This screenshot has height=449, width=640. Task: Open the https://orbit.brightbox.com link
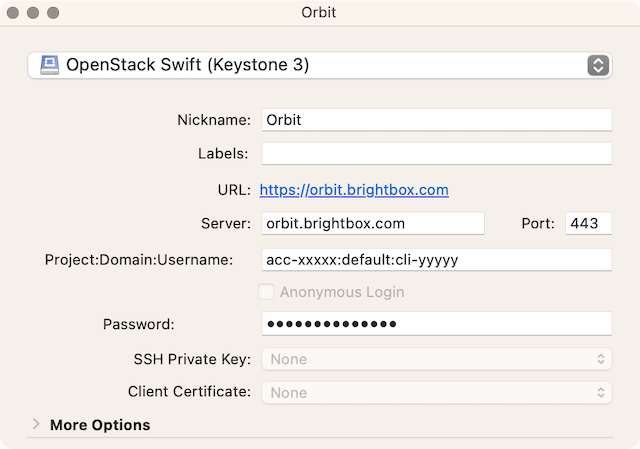tap(354, 190)
